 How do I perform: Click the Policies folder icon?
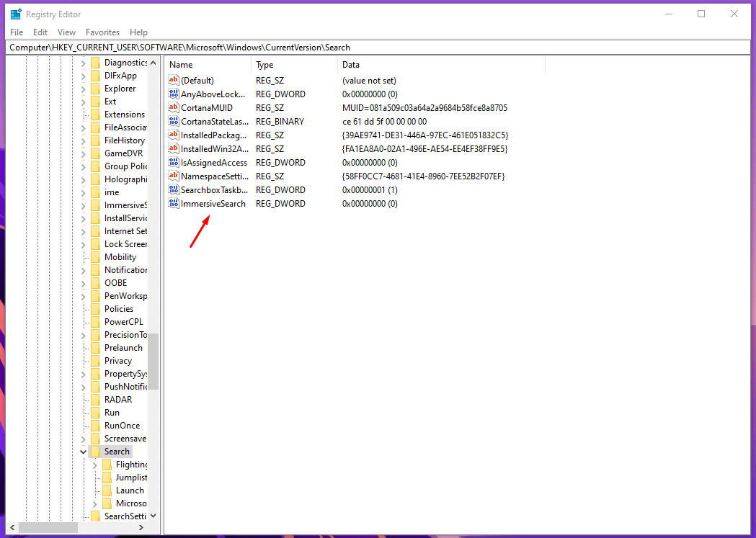[x=95, y=309]
